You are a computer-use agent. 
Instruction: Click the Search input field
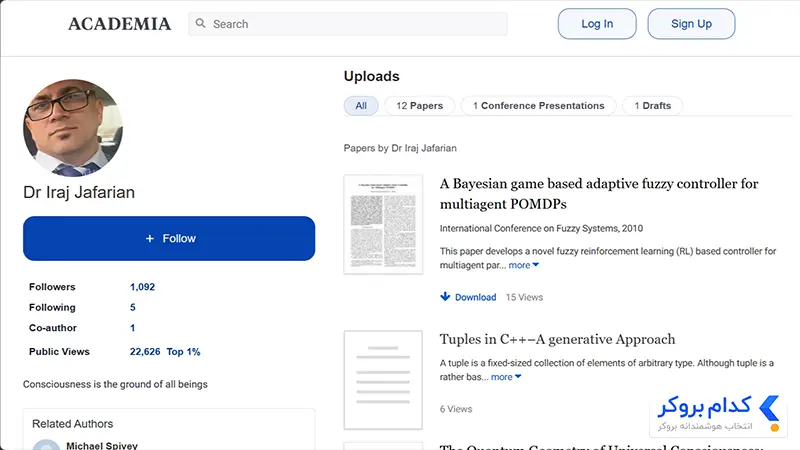point(347,24)
